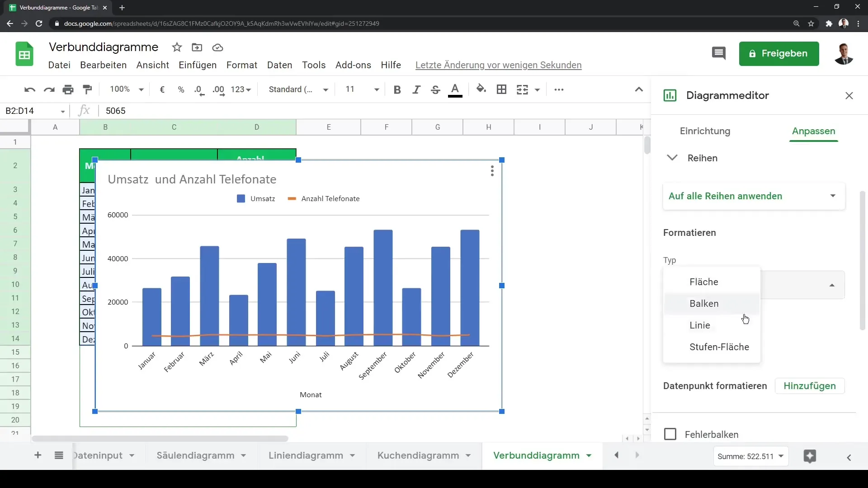Open the Datei menu
Screen dimensions: 868x488
pos(59,65)
